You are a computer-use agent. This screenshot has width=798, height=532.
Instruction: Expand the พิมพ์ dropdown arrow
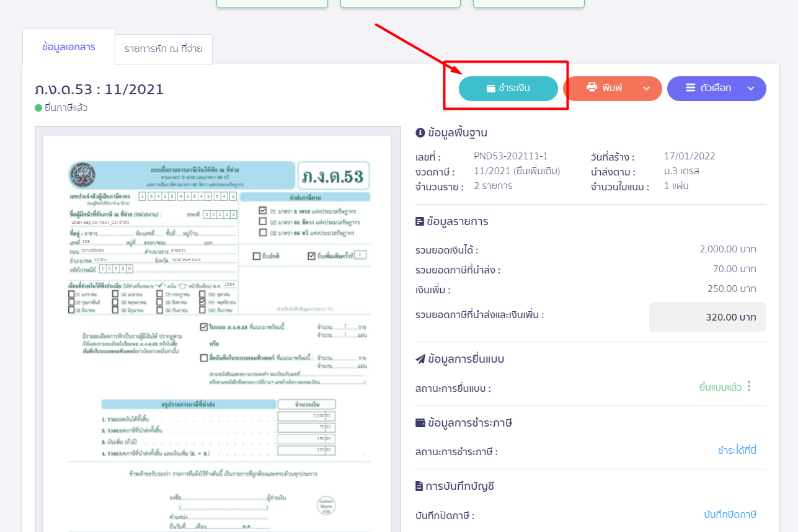pos(647,89)
